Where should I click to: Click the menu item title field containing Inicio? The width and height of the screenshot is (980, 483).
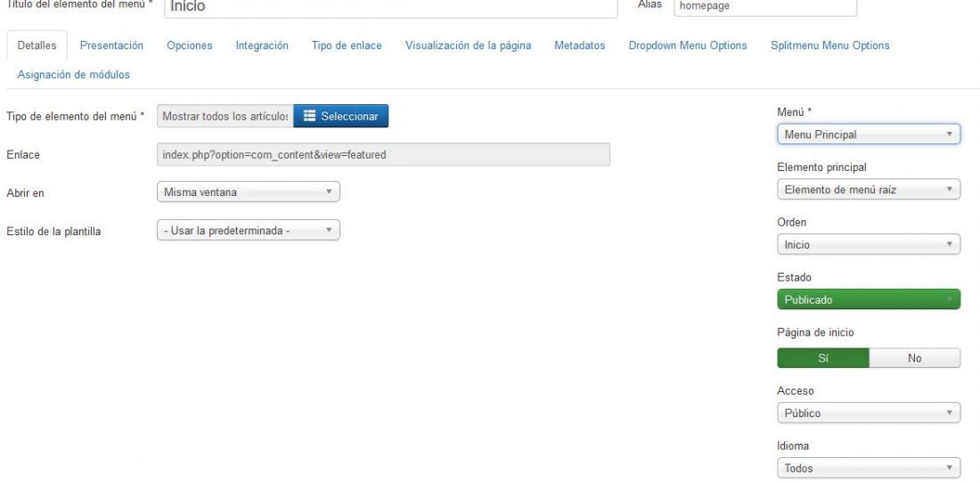pos(390,7)
